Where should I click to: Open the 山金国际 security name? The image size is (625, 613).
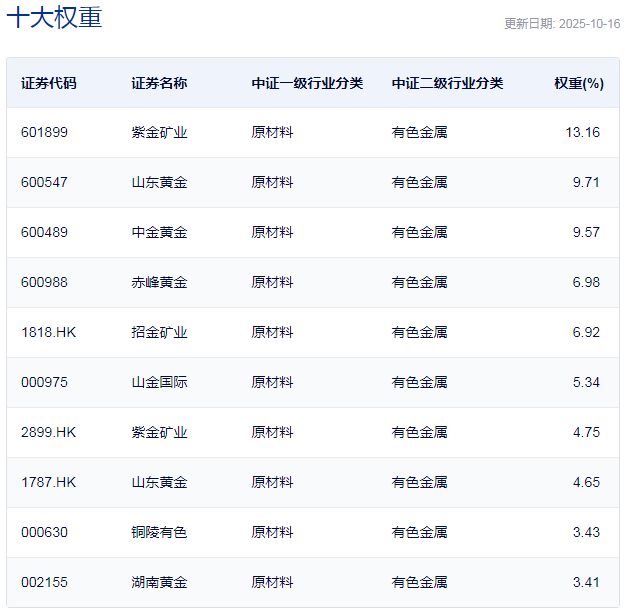(159, 382)
